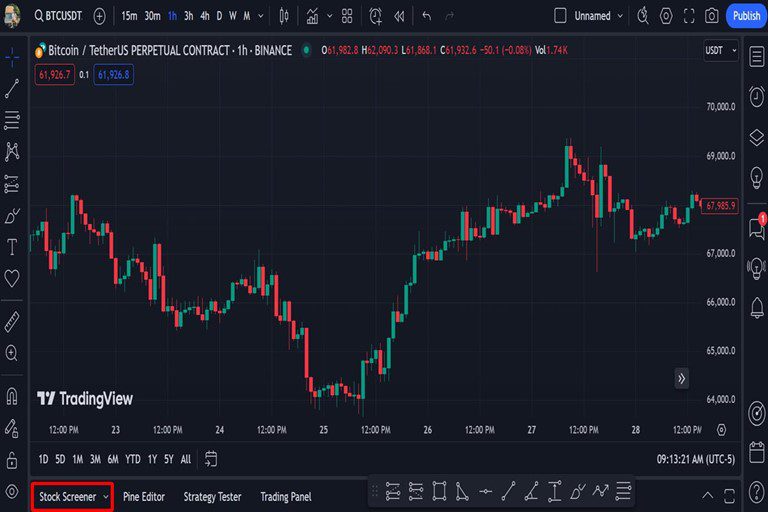The width and height of the screenshot is (768, 512).
Task: Select the ruler measure tool
Action: pyautogui.click(x=12, y=321)
